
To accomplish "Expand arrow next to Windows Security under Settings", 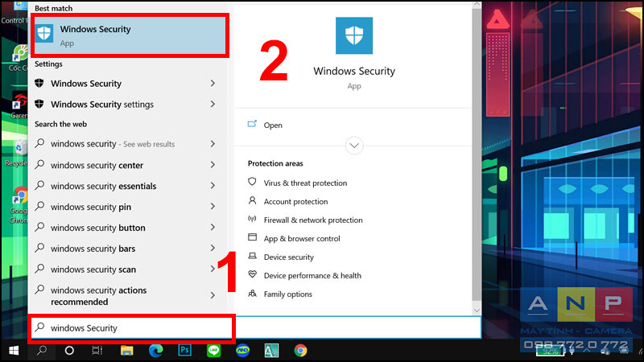I will (213, 84).
